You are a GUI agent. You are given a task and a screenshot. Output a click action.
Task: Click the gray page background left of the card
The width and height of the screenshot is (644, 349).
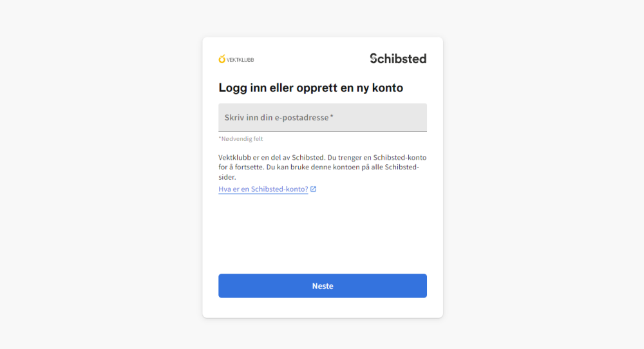click(x=100, y=174)
